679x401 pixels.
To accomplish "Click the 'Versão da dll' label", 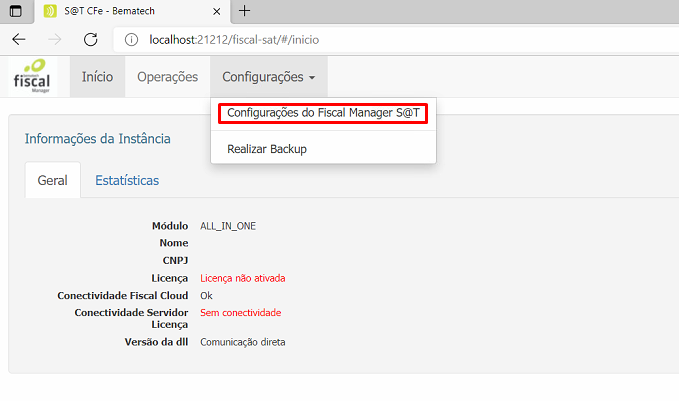I will tap(156, 342).
